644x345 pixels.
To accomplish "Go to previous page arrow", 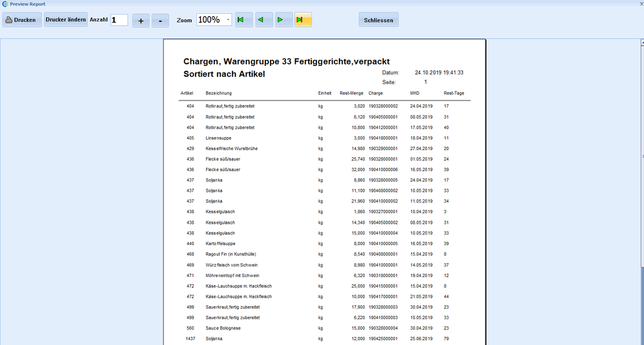I will point(264,19).
